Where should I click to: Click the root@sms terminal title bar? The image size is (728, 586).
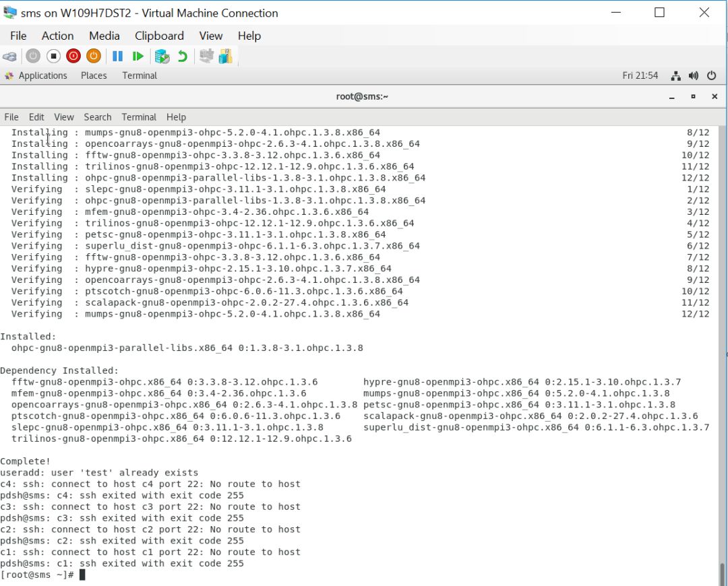pos(362,96)
